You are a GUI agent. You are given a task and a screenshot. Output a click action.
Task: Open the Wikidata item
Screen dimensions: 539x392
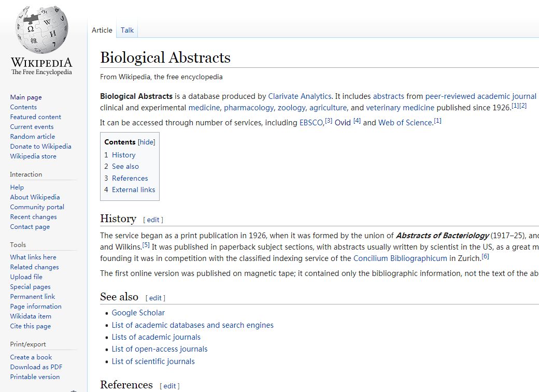(x=31, y=316)
